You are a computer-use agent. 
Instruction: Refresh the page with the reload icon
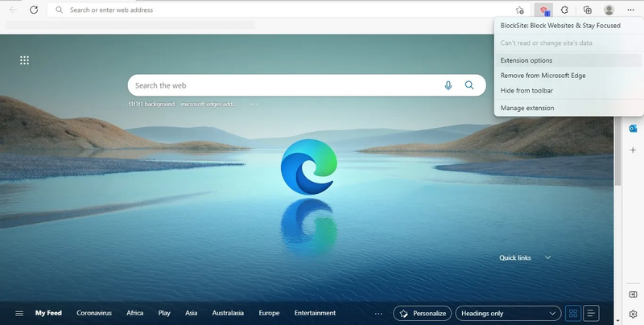(34, 10)
